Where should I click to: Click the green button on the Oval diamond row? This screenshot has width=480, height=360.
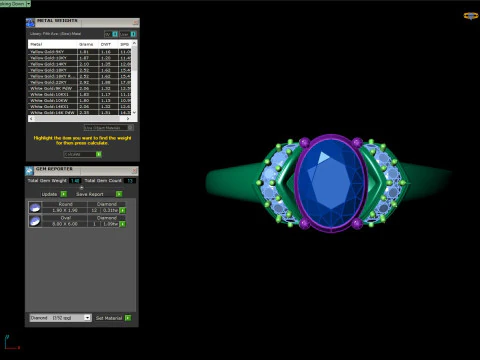[123, 224]
